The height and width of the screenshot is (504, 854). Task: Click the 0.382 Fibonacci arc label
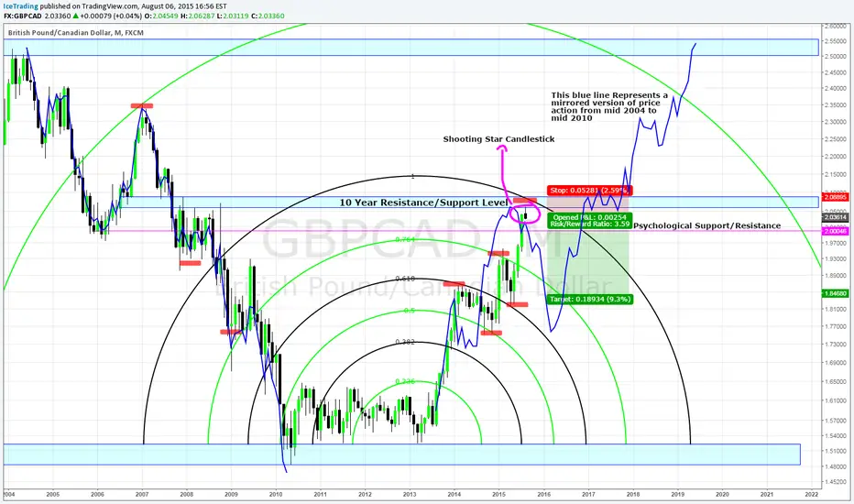click(405, 342)
